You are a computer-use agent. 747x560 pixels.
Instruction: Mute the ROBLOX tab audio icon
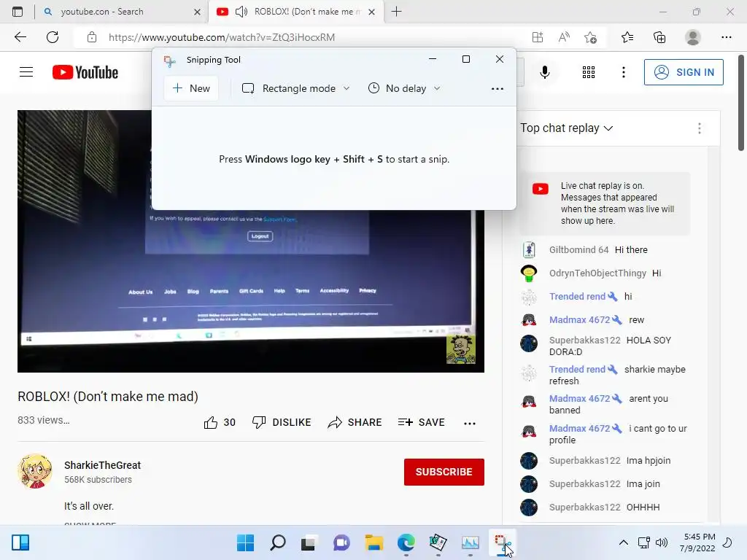click(241, 12)
